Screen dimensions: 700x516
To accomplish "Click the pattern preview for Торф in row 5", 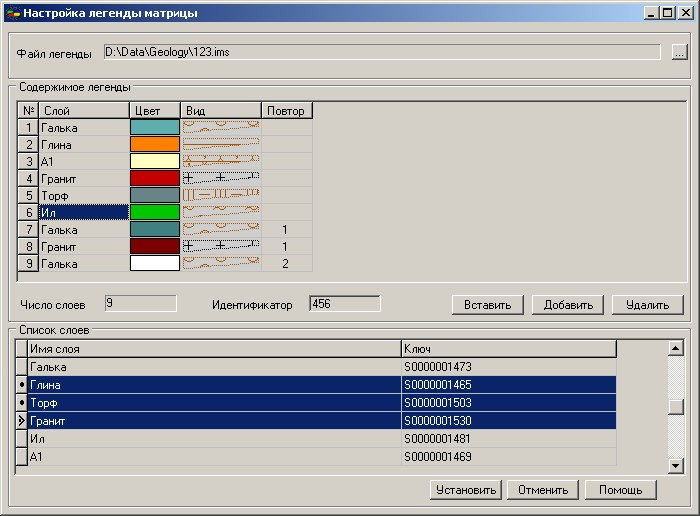I will (221, 195).
